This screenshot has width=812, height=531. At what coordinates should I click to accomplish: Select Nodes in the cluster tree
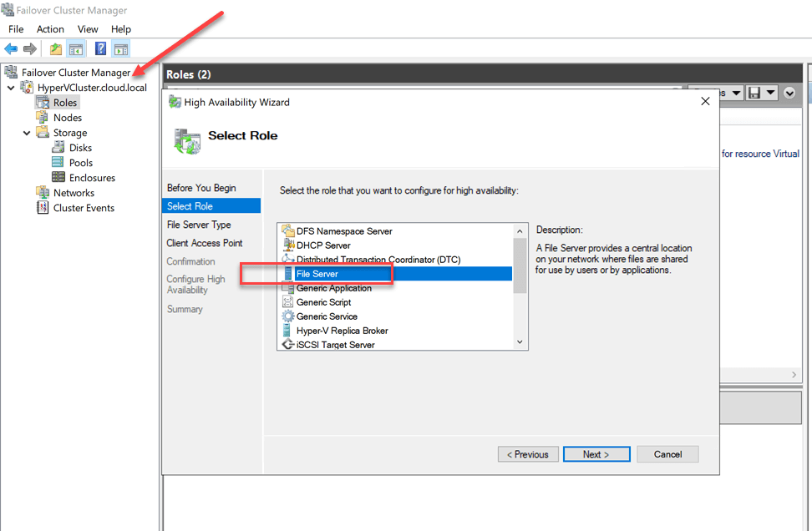coord(68,118)
